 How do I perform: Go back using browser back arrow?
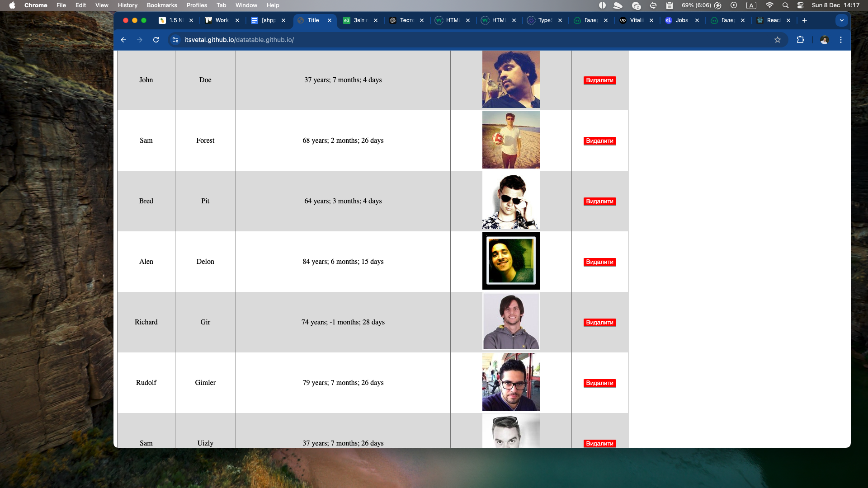[123, 40]
